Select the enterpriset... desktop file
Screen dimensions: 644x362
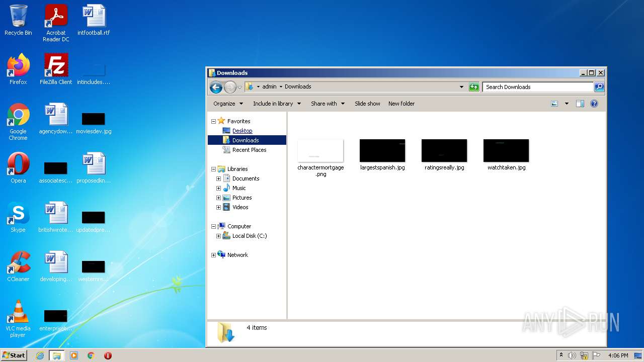coord(56,320)
